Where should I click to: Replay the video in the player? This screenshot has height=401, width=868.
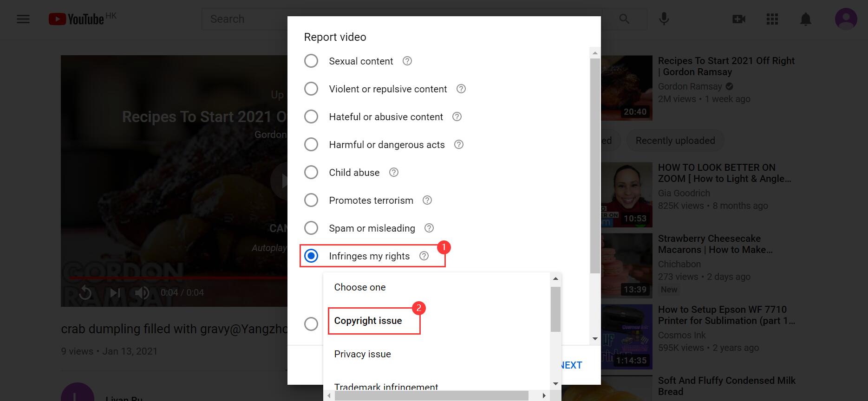85,292
